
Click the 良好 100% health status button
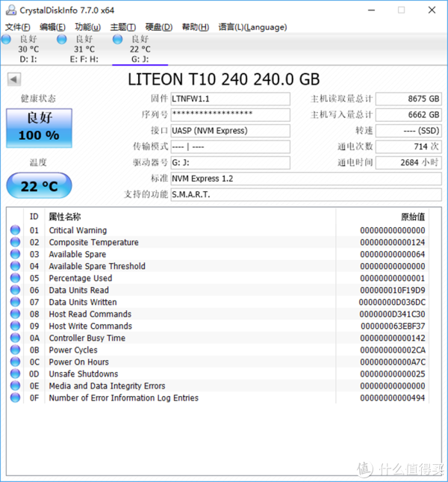(x=39, y=128)
